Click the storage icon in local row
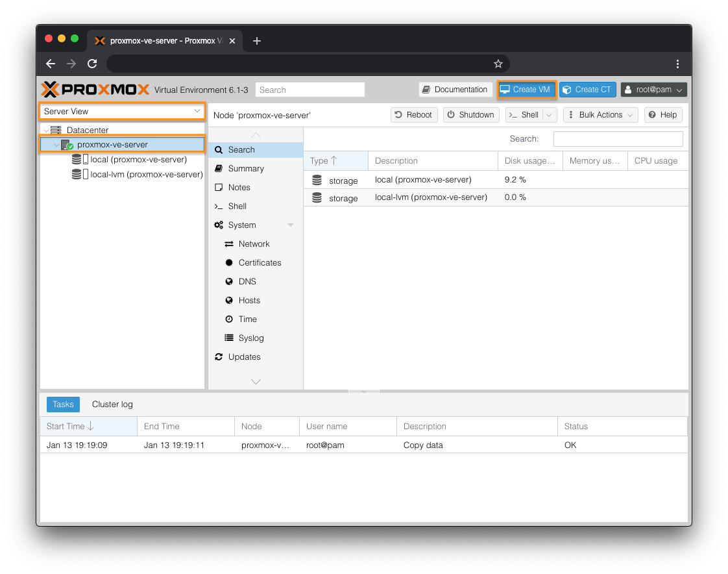The height and width of the screenshot is (574, 728). [x=317, y=180]
